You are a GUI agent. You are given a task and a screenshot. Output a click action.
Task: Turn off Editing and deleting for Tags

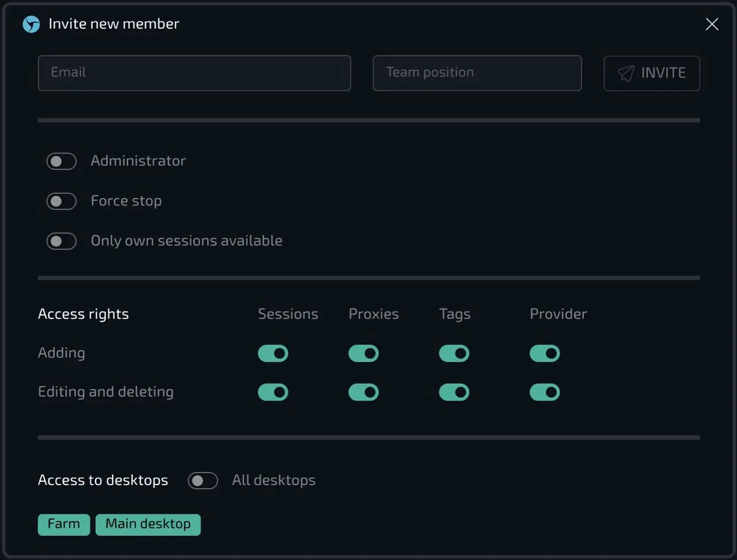point(454,393)
